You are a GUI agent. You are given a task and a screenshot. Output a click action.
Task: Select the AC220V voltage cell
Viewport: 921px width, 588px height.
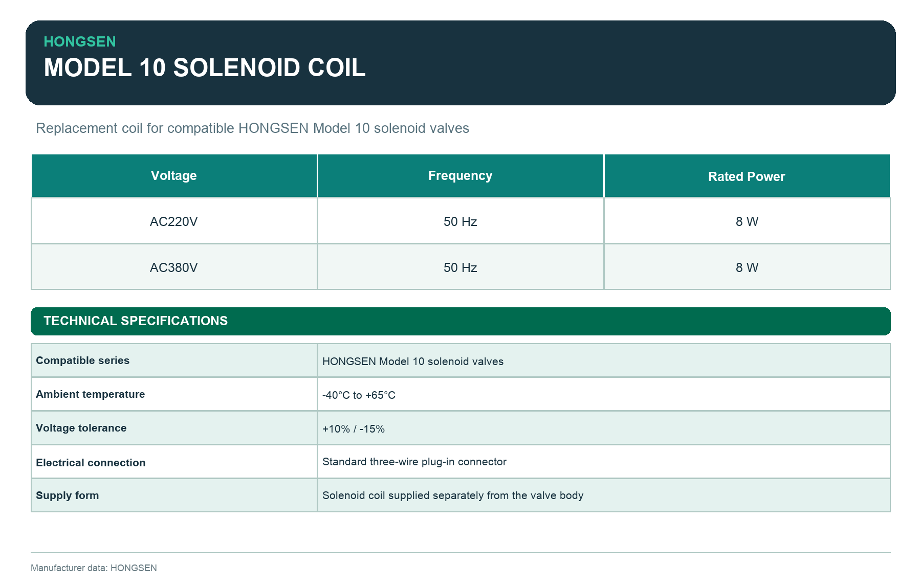pos(174,221)
